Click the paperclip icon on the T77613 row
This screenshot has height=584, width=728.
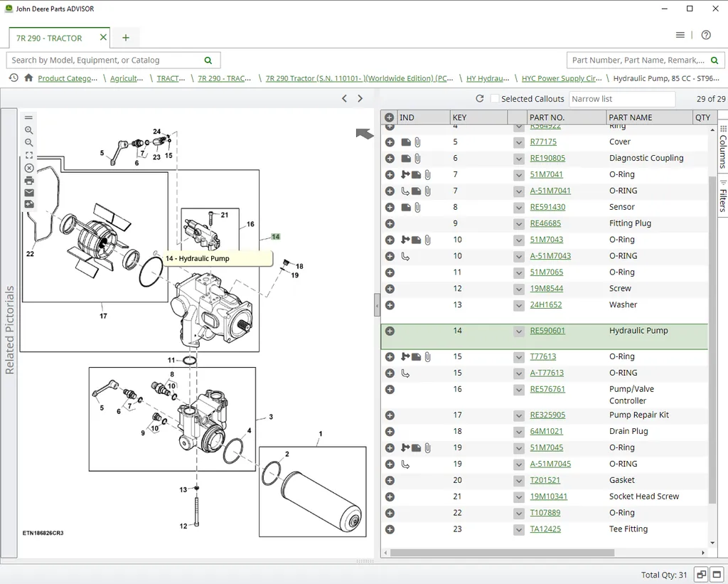click(427, 357)
